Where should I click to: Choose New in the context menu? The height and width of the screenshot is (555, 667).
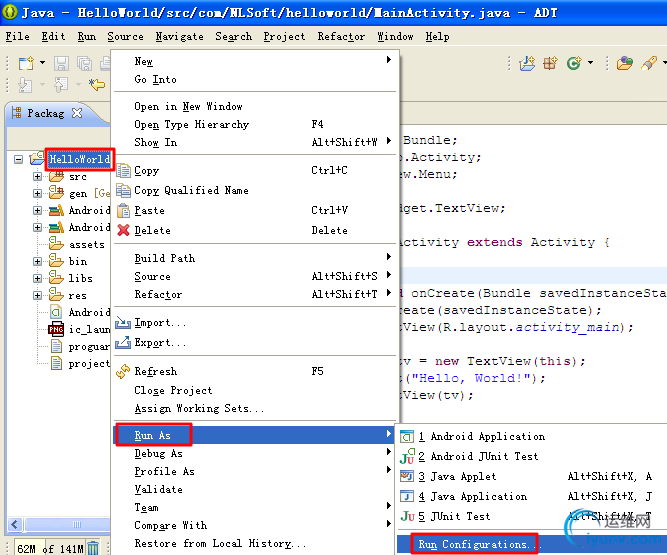(x=255, y=61)
